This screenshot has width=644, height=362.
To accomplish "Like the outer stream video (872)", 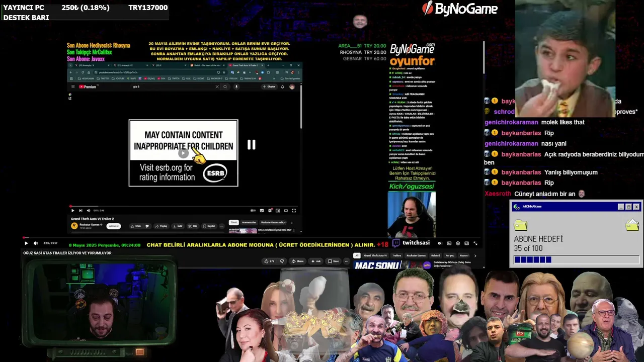I will [270, 261].
